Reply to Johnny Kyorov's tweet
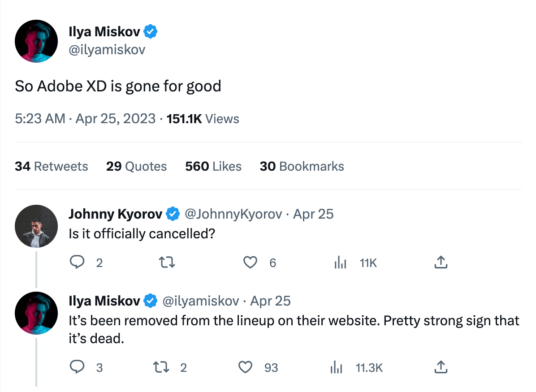 tap(78, 263)
